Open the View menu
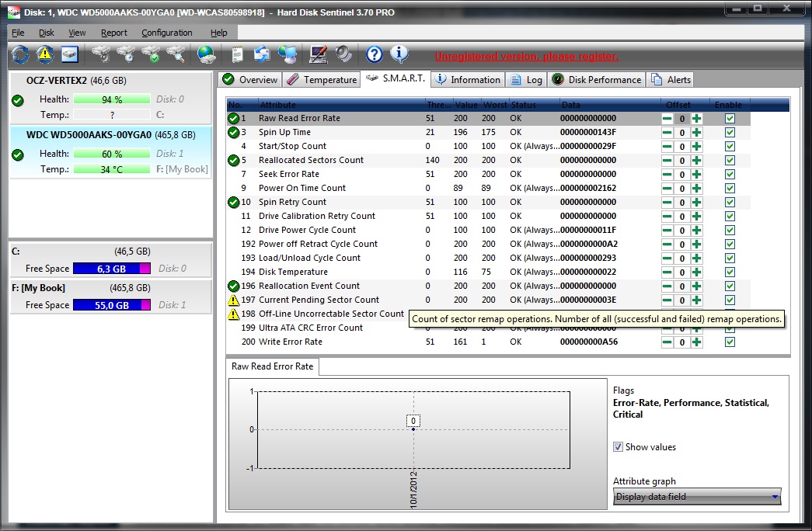Viewport: 812px width, 531px height. (x=77, y=33)
